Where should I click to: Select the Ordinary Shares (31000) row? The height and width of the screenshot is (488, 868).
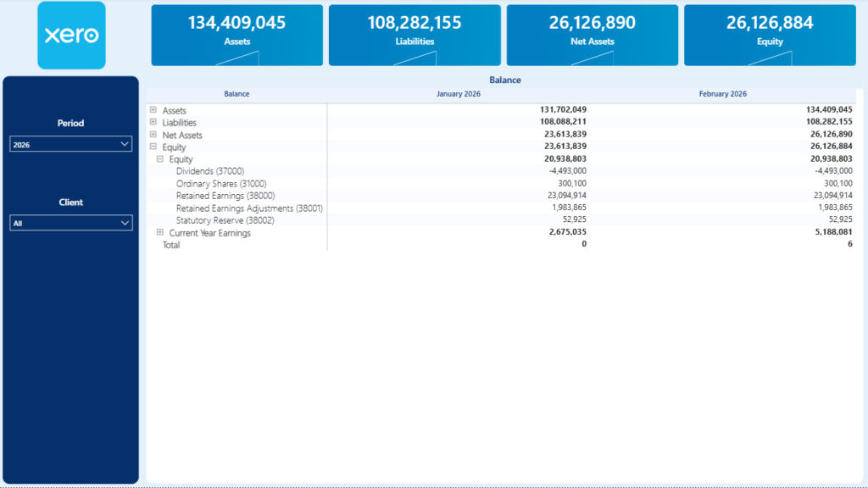coord(220,184)
